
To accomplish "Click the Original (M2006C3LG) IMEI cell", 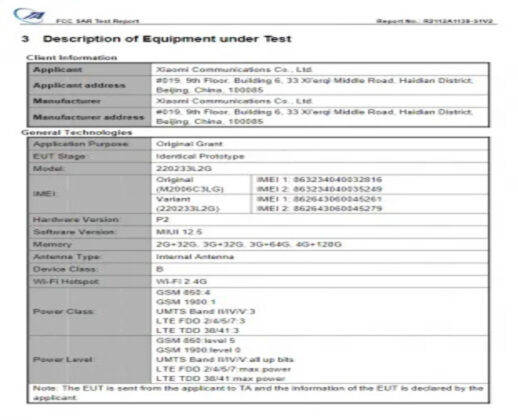I will pos(201,184).
